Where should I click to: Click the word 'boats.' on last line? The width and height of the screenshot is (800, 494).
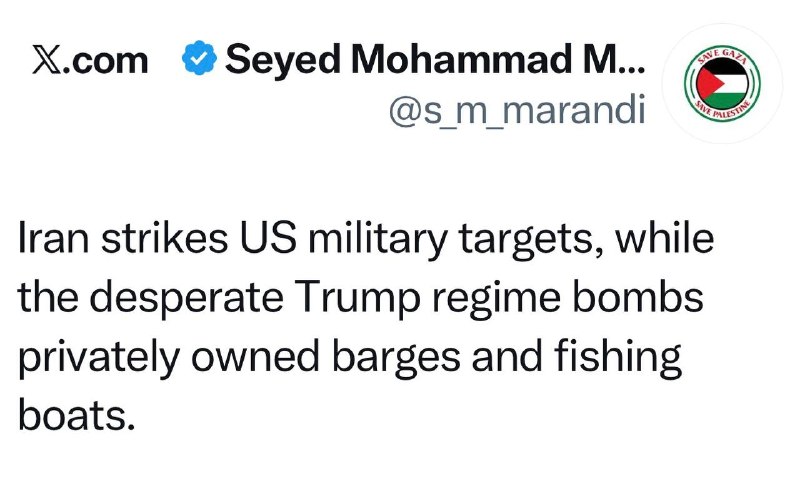(77, 415)
